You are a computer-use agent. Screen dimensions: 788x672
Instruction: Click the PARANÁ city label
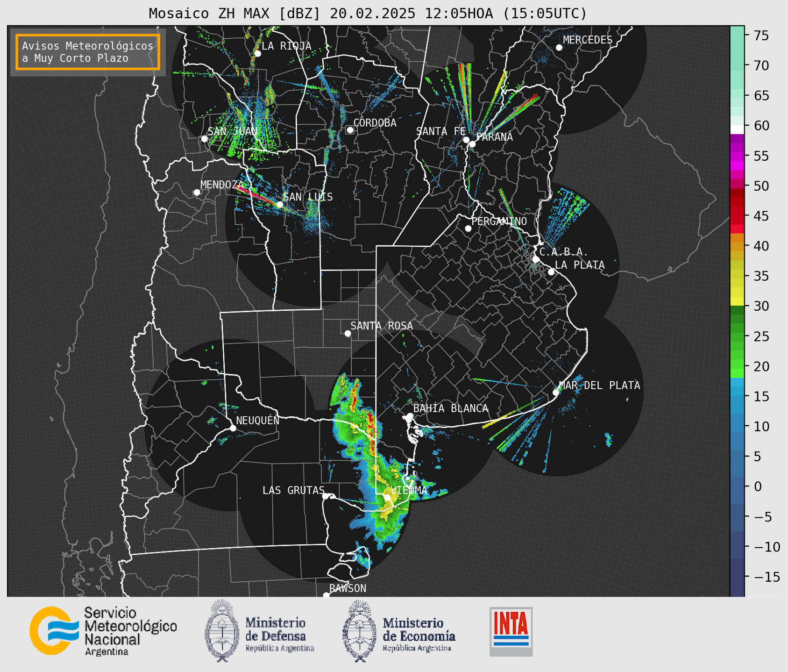(x=494, y=137)
